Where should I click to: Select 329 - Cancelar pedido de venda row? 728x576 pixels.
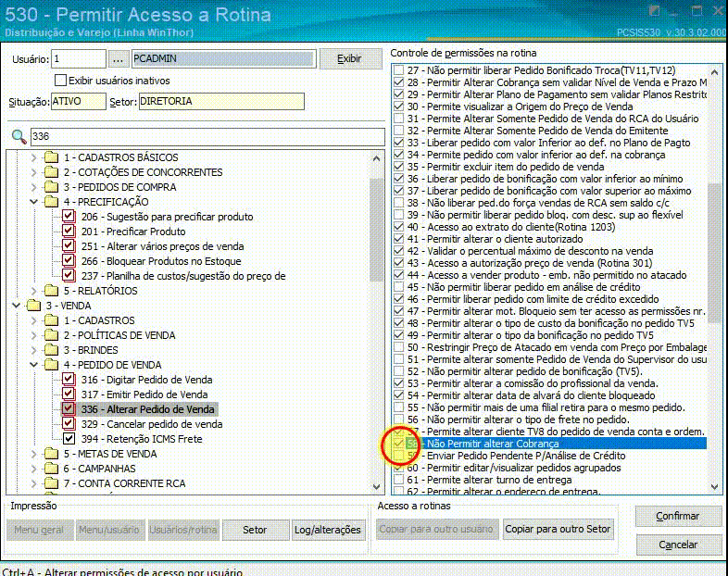(x=151, y=424)
